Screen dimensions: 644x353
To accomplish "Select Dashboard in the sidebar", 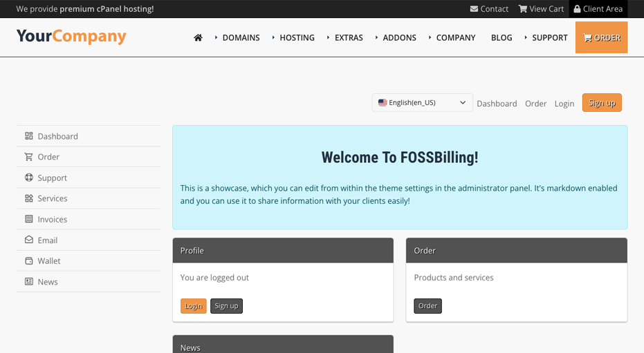I will point(89,135).
